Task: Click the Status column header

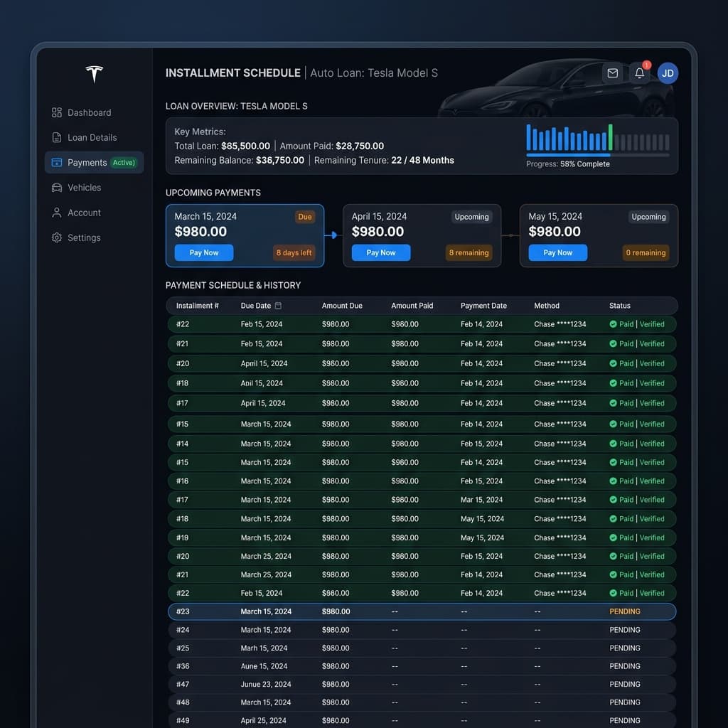Action: [619, 306]
